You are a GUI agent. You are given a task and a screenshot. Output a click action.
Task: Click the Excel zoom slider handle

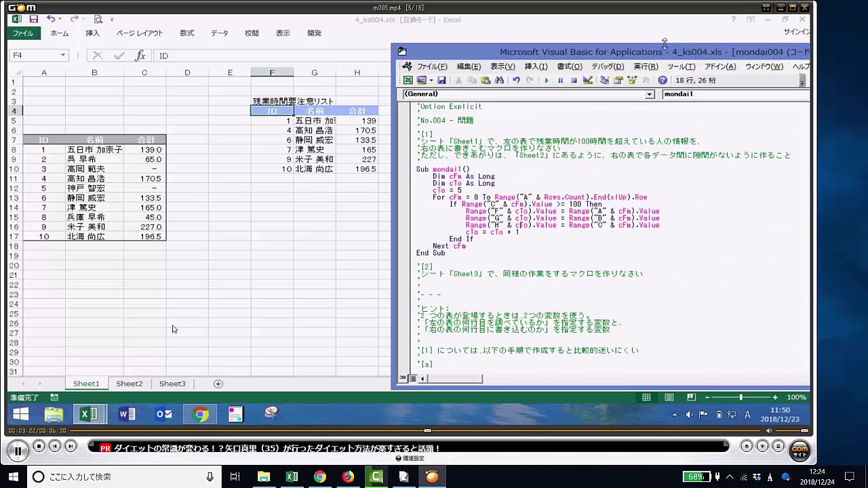click(x=741, y=397)
